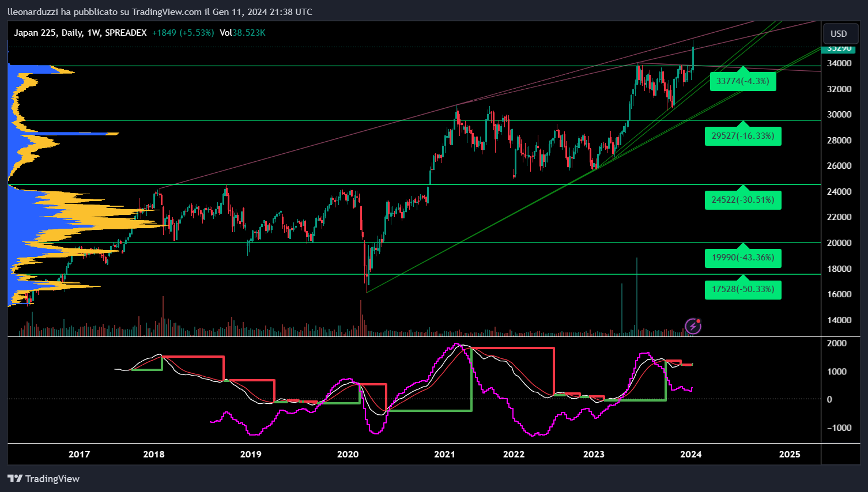
Task: Click the 22000 price axis label
Action: (x=839, y=217)
